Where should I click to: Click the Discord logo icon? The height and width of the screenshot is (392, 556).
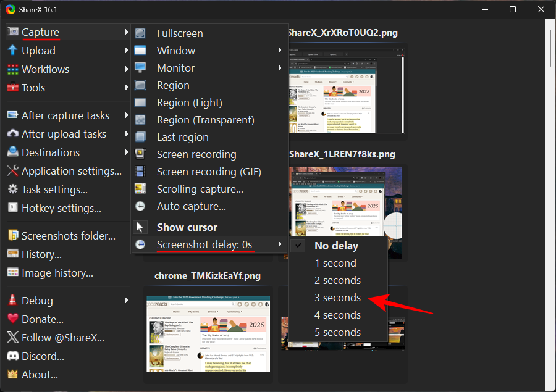point(12,356)
